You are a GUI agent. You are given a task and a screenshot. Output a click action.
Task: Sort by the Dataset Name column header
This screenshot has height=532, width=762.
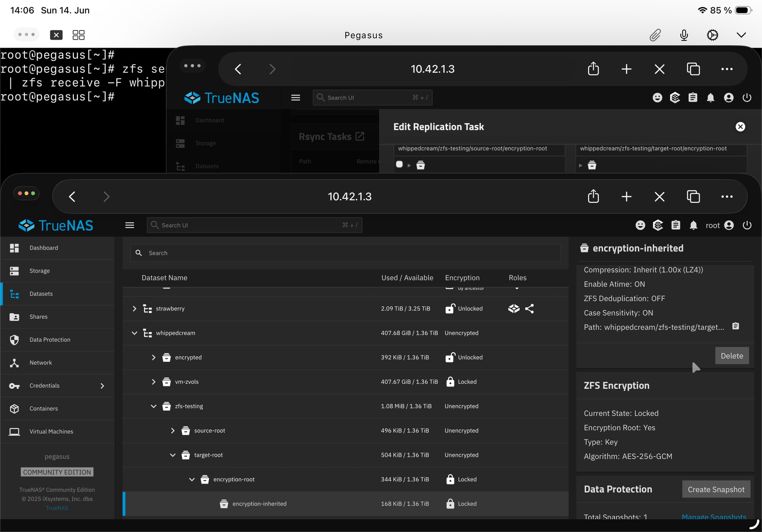164,278
